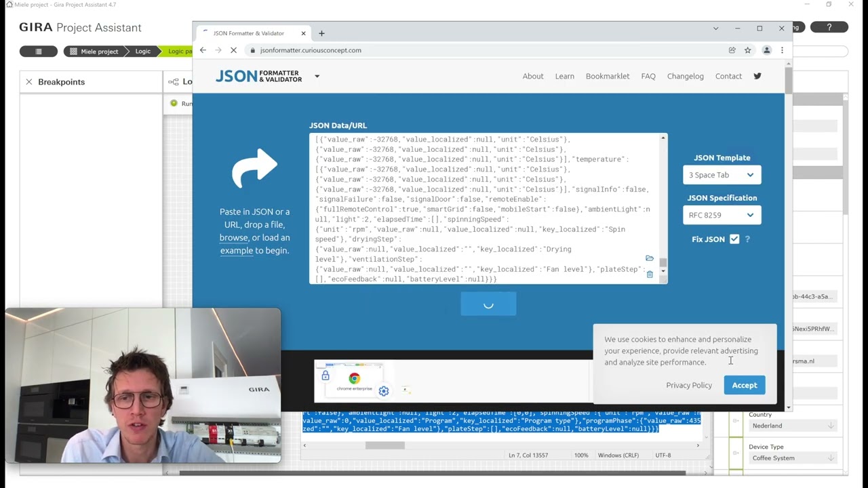Click the Chrome enterprise ad thumbnail
This screenshot has width=868, height=488.
354,381
